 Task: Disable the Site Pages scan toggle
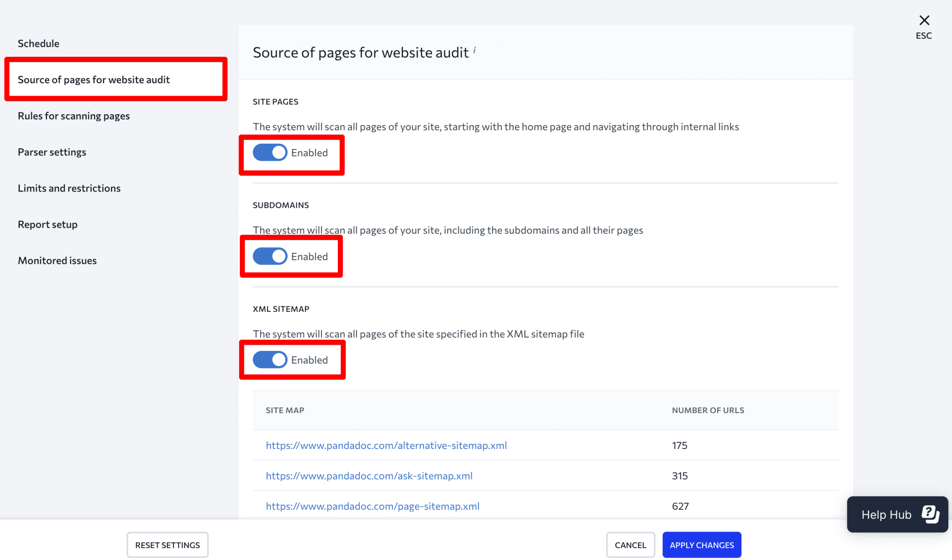pos(269,152)
